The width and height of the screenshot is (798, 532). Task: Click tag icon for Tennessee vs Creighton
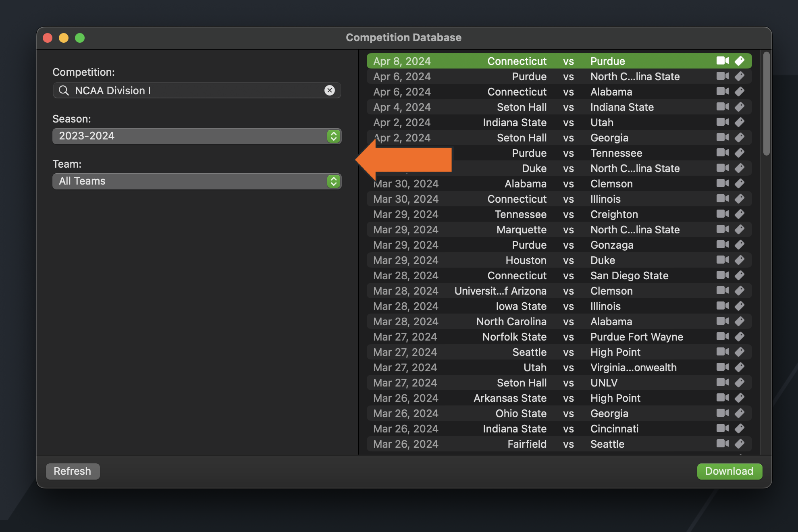(740, 214)
